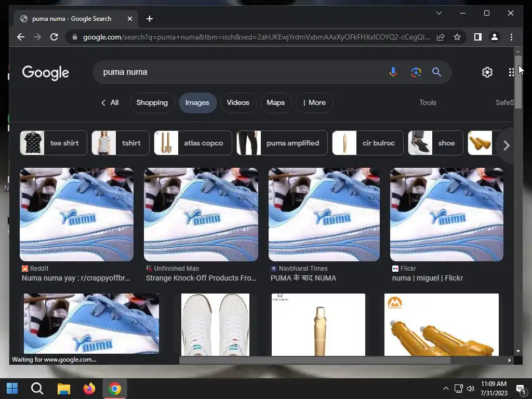The width and height of the screenshot is (532, 399).
Task: Open Windows taskbar search
Action: tap(37, 389)
